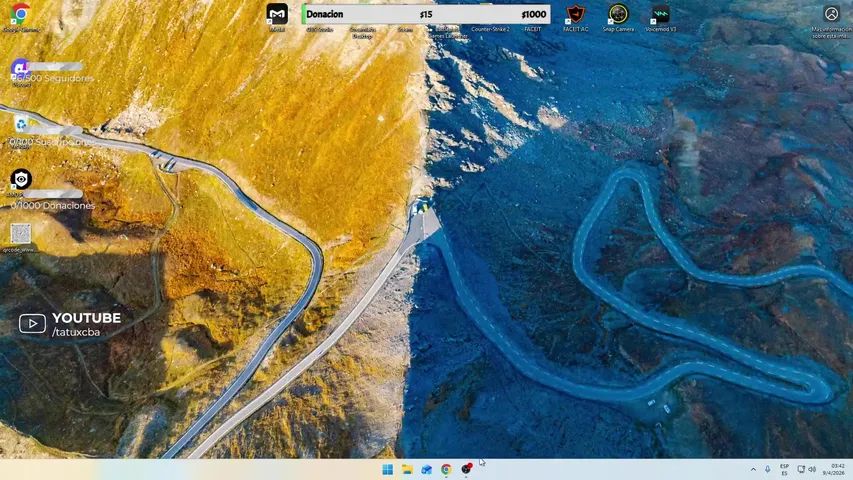Viewport: 853px width, 480px height.
Task: Select the Counter-Strike 2 shortcut label
Action: 490,29
